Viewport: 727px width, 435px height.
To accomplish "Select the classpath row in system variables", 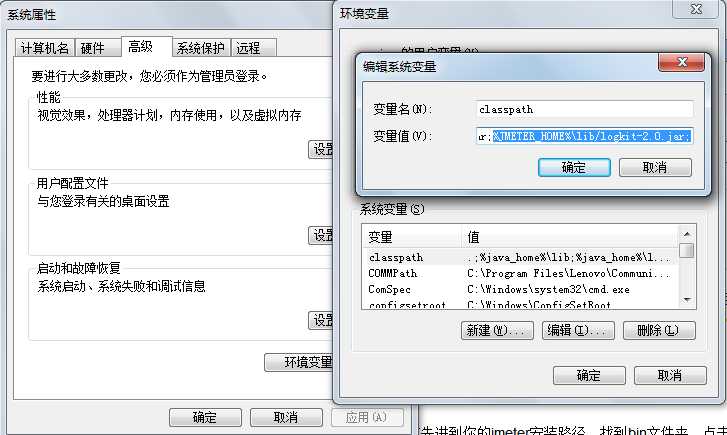I will pyautogui.click(x=519, y=257).
